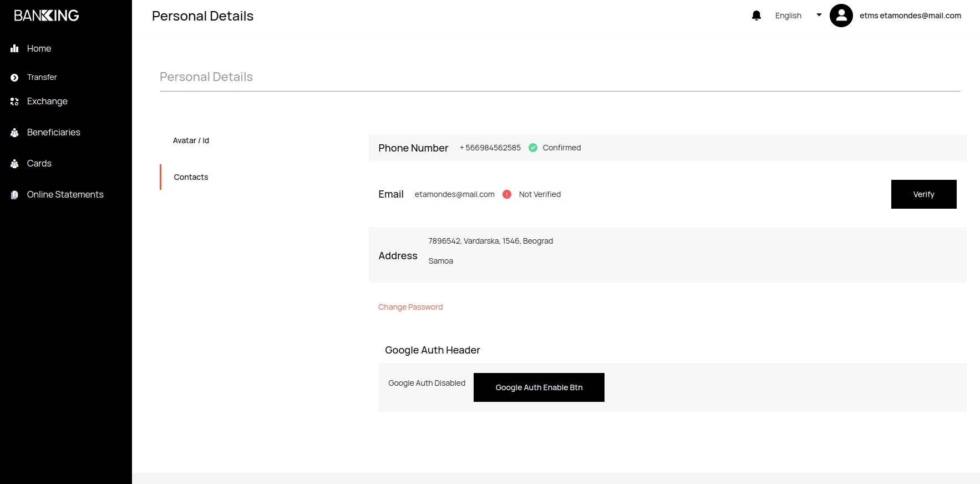Click the green Confirmed checkmark icon

click(533, 148)
